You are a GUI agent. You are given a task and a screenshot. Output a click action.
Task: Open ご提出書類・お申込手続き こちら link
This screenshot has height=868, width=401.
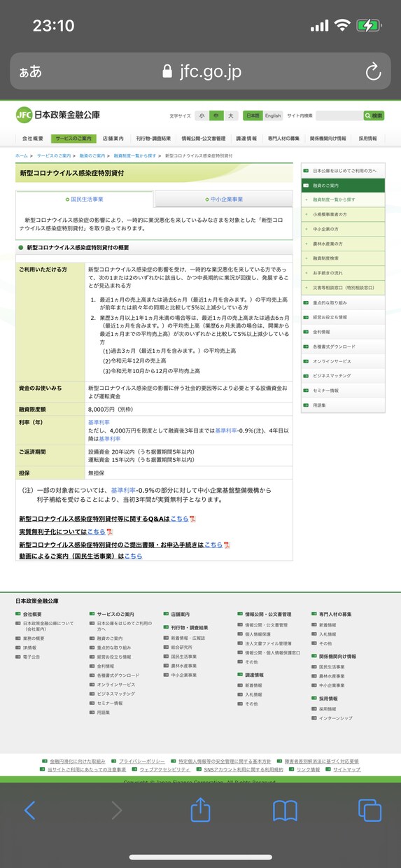[x=213, y=545]
